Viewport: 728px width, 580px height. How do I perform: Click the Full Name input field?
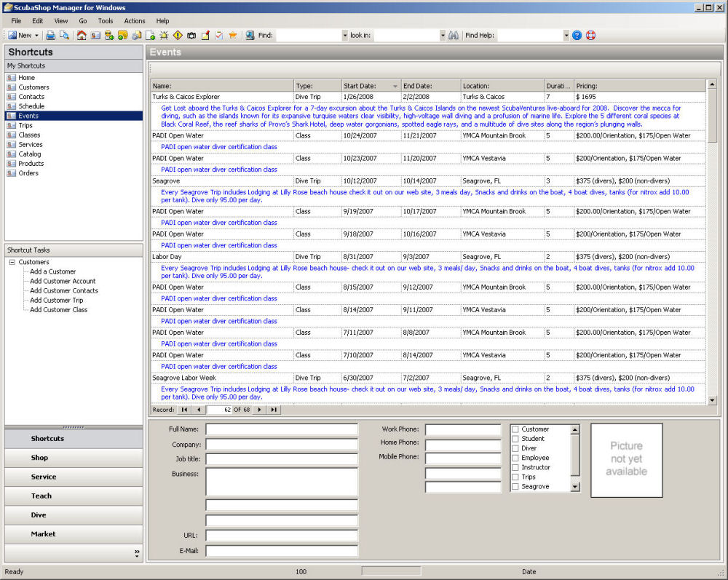282,429
